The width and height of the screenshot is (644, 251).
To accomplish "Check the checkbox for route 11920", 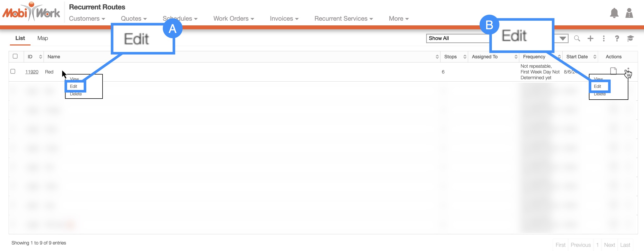I will pyautogui.click(x=13, y=71).
